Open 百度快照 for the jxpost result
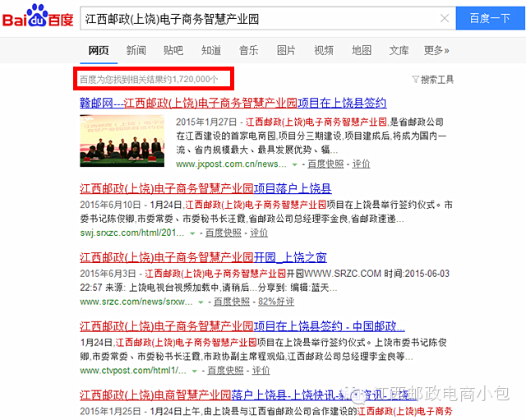Image resolution: width=526 pixels, height=420 pixels. point(325,164)
